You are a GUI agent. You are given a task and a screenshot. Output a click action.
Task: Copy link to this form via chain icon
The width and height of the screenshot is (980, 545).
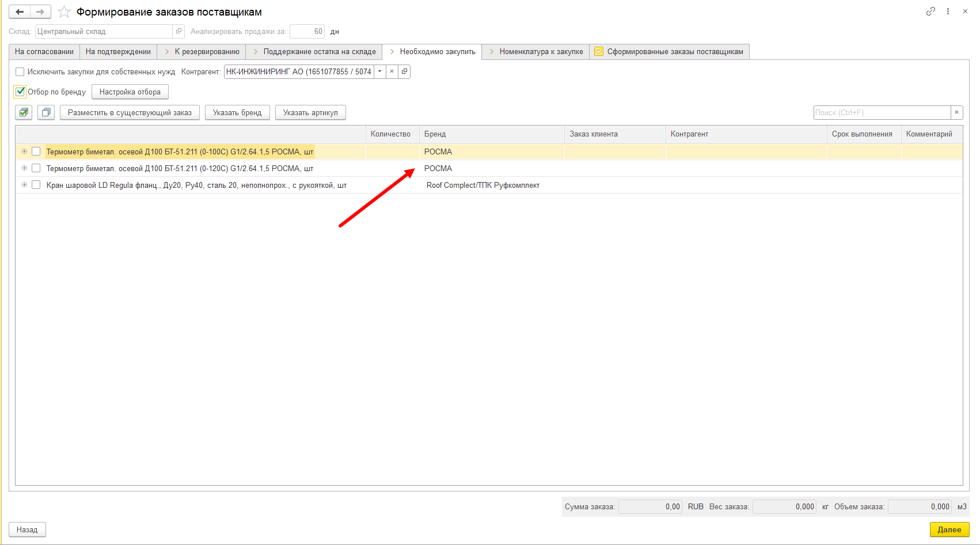pyautogui.click(x=930, y=11)
